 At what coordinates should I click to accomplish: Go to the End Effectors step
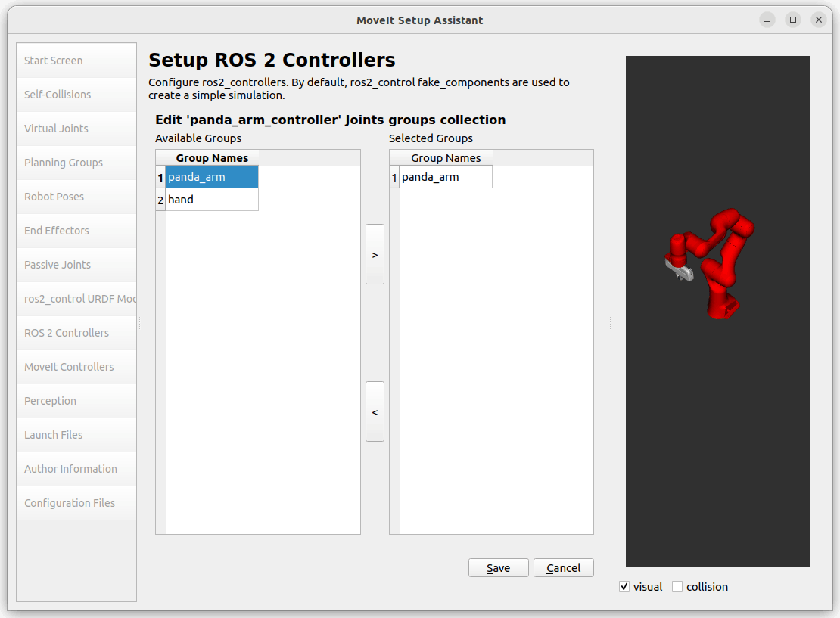pos(76,231)
